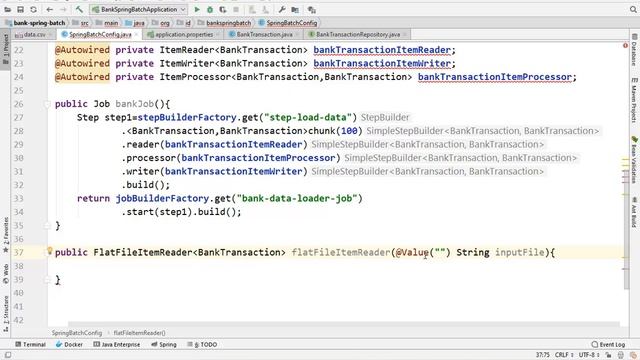Click fold end marker on line 39
Viewport: 640px width, 360px height.
(47, 280)
